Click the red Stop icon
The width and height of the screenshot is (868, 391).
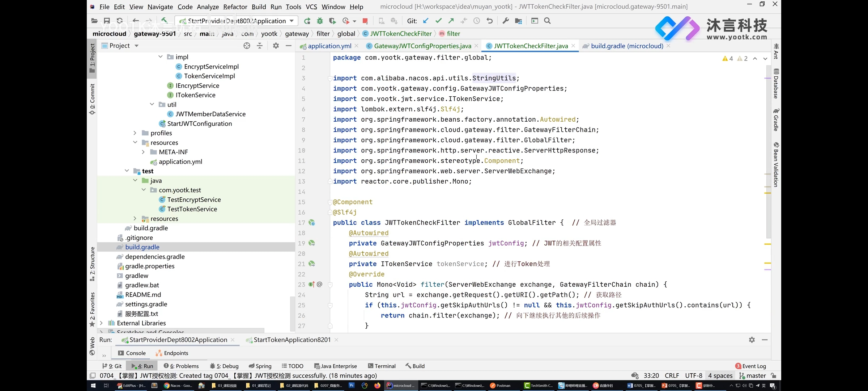[x=365, y=21]
